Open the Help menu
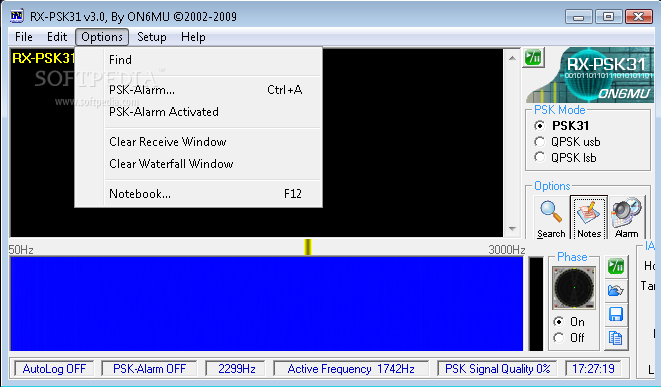 point(193,37)
